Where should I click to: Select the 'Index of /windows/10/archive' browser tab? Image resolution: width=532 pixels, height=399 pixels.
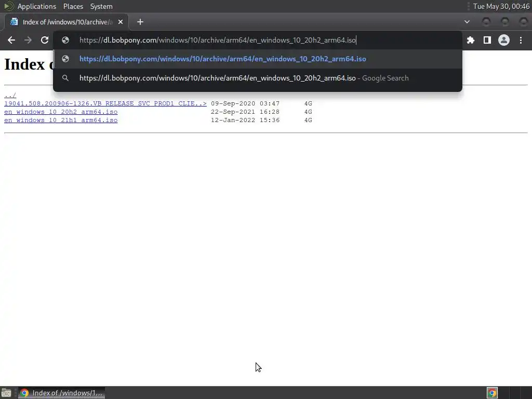click(x=66, y=22)
